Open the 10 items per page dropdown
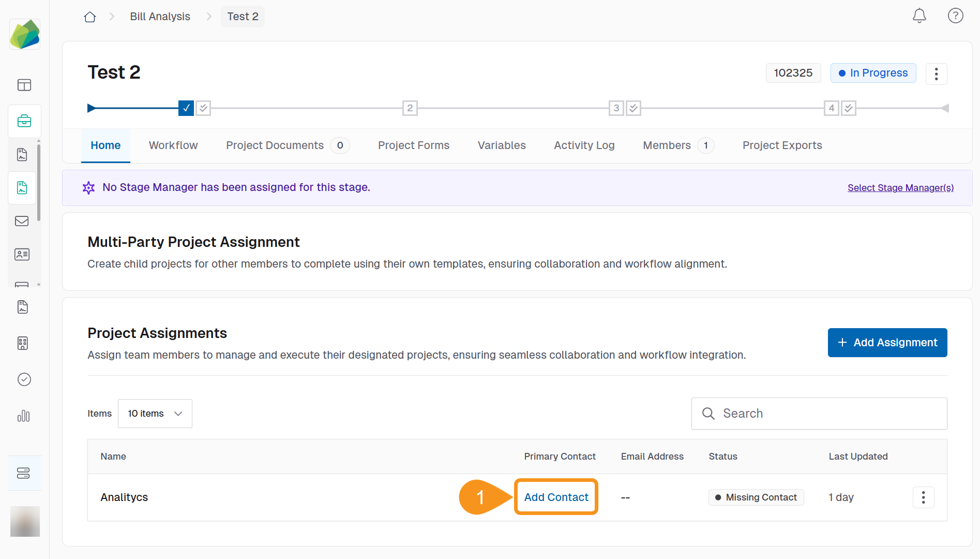Viewport: 980px width, 559px height. (x=155, y=414)
